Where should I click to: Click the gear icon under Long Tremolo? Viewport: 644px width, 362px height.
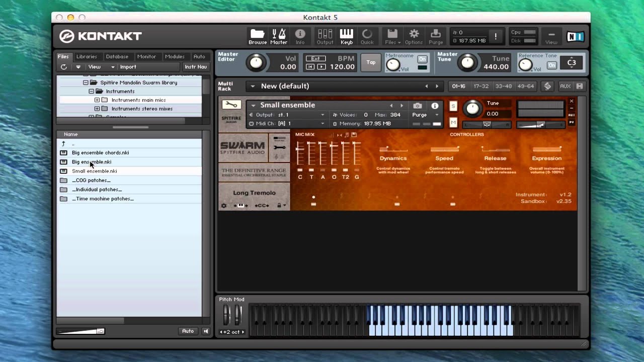click(224, 206)
